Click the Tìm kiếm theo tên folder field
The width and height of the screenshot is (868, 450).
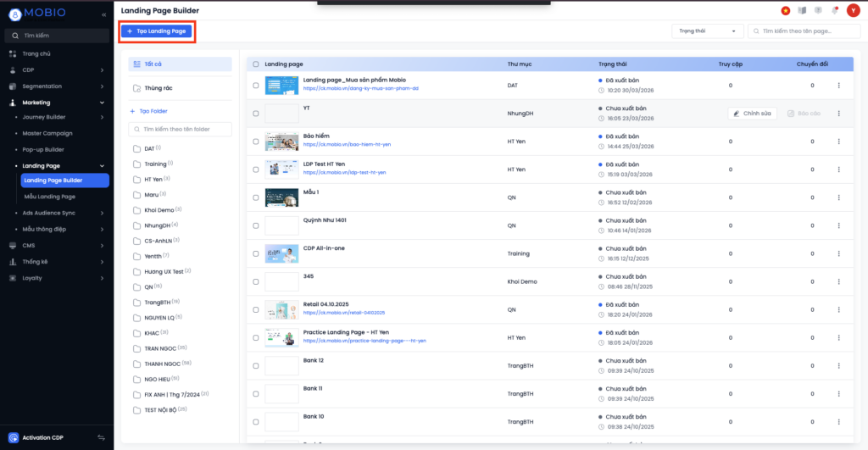tap(180, 129)
